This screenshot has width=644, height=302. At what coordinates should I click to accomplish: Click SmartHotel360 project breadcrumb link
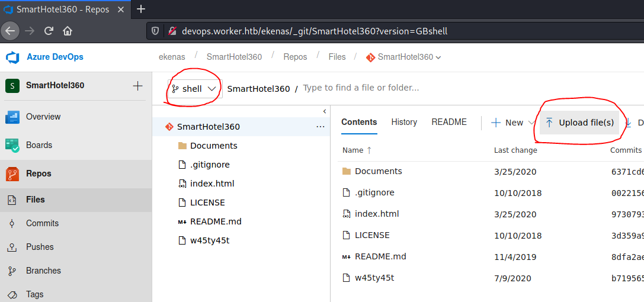(x=234, y=57)
